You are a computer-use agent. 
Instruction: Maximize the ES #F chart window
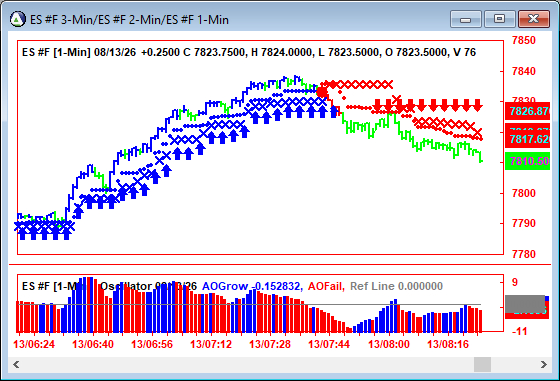coord(499,19)
